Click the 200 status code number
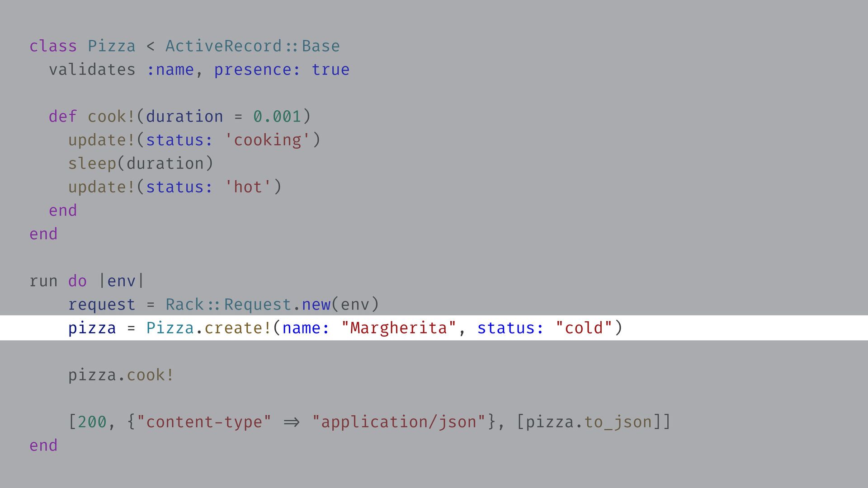 (x=92, y=422)
